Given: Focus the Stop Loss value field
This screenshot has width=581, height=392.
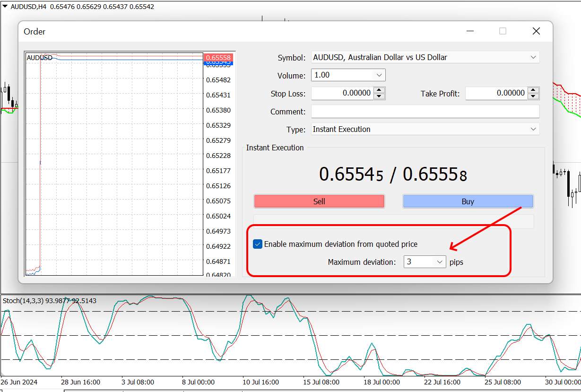Looking at the screenshot, I should 342,93.
